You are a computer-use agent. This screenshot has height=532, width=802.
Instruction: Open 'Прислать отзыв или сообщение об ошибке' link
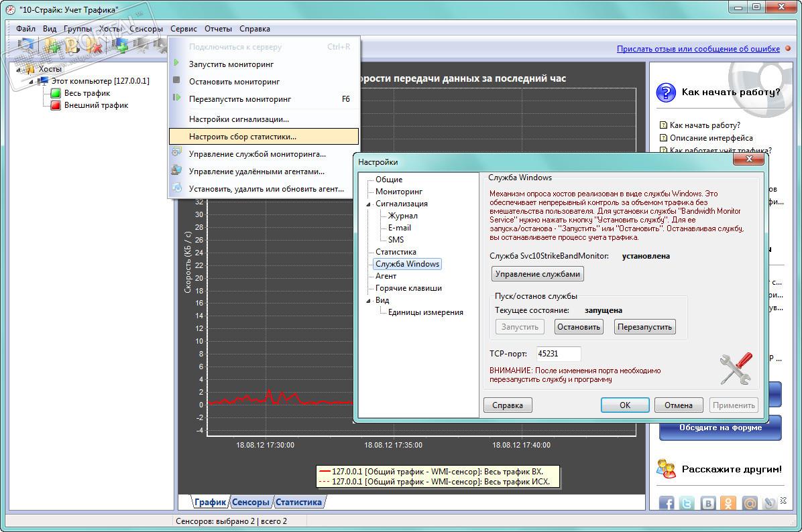click(x=698, y=49)
